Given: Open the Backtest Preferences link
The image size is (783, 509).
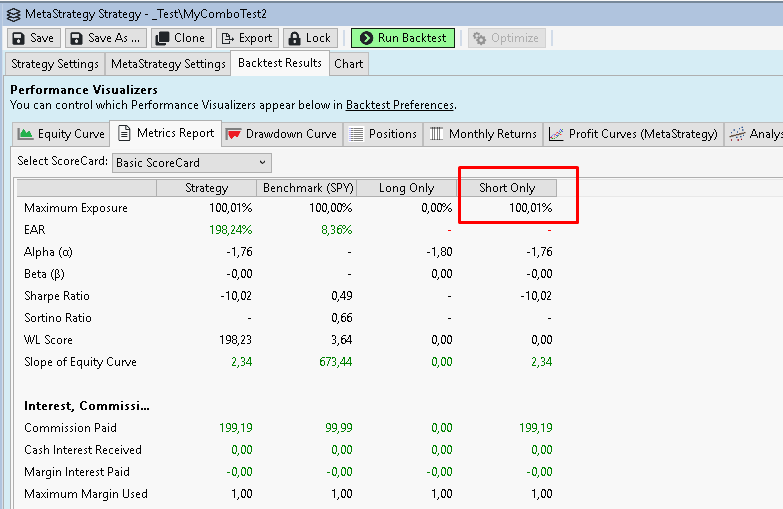Looking at the screenshot, I should click(x=399, y=105).
